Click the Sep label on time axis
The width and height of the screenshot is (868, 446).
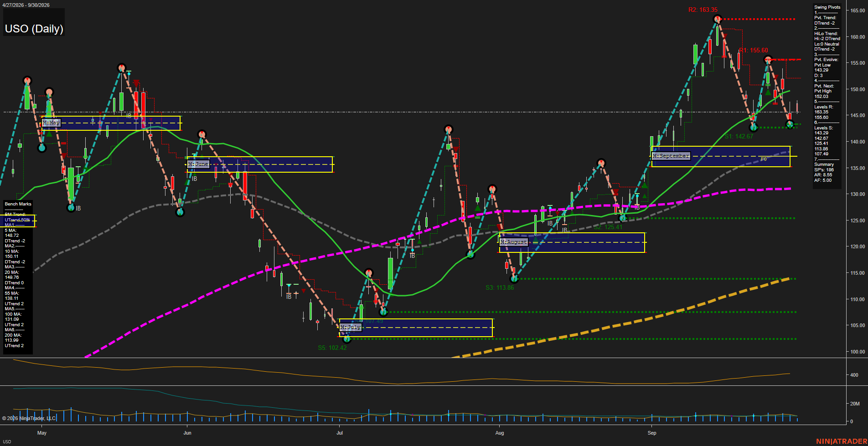[x=652, y=433]
